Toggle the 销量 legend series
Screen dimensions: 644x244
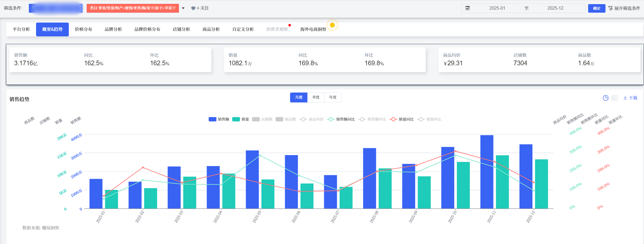click(x=241, y=119)
